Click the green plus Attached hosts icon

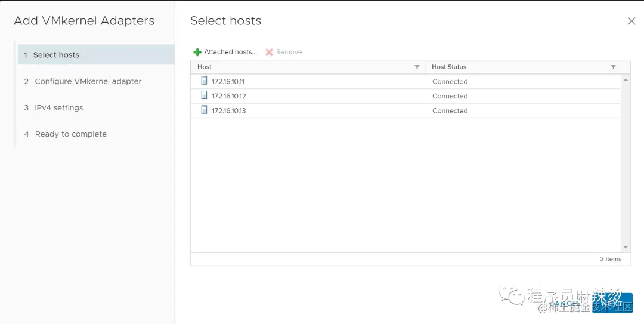197,53
